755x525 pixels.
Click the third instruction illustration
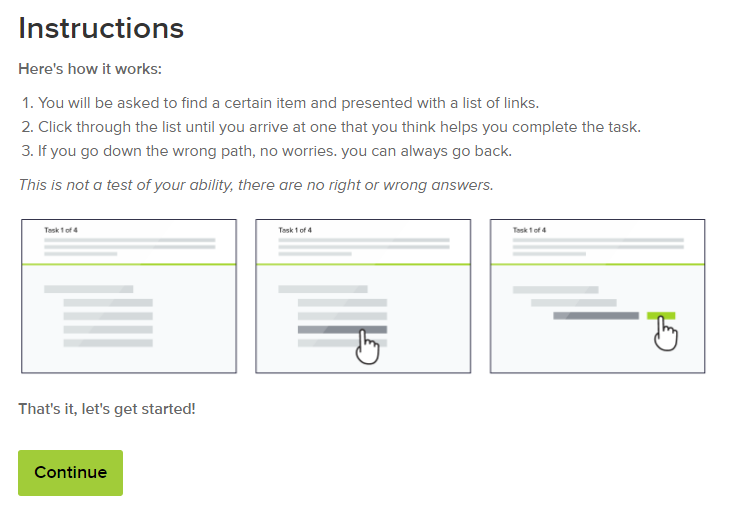(597, 296)
